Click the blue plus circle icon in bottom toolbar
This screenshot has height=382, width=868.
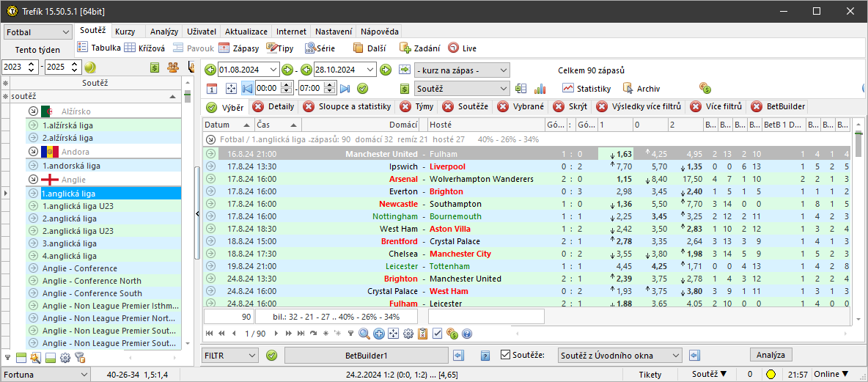(379, 334)
